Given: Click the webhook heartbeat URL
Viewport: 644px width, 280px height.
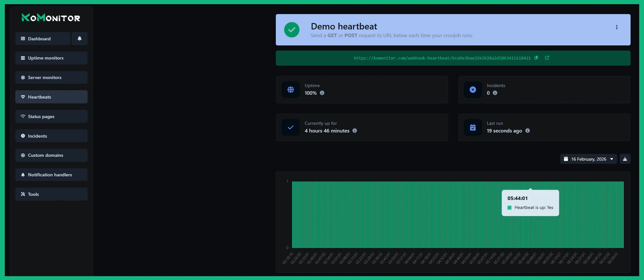Looking at the screenshot, I should pos(442,58).
